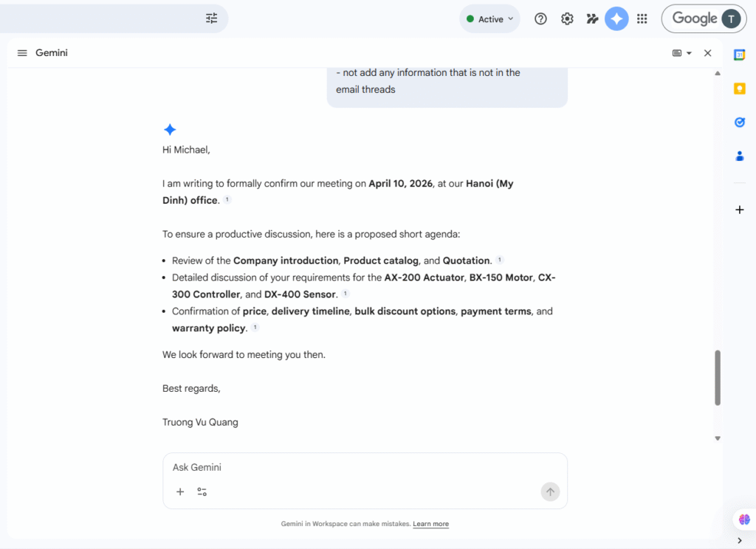Open Contacts from side panel
The width and height of the screenshot is (756, 549).
(739, 156)
